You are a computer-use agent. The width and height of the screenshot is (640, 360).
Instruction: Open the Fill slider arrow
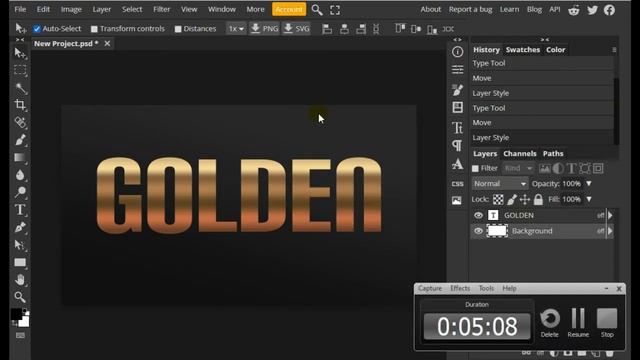(589, 199)
